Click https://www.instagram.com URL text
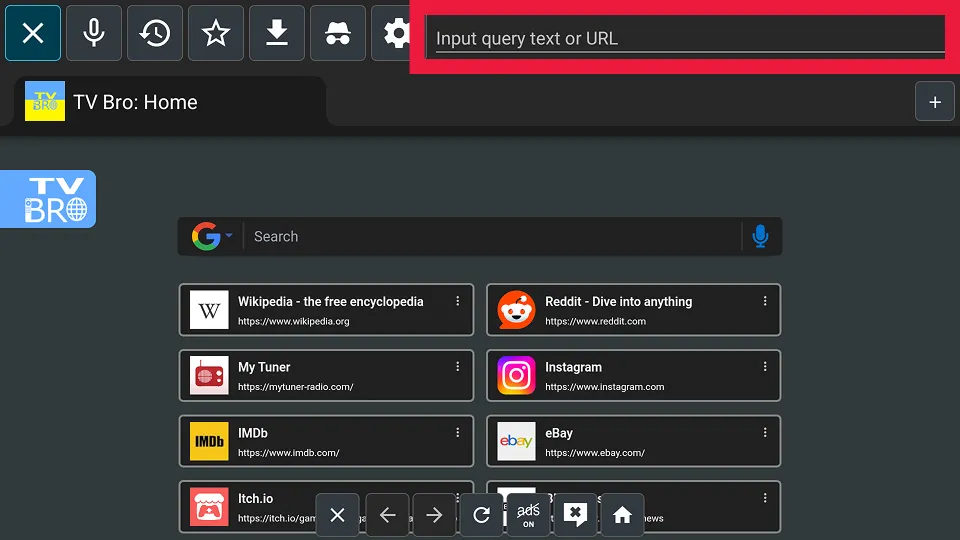The image size is (960, 540). [605, 387]
